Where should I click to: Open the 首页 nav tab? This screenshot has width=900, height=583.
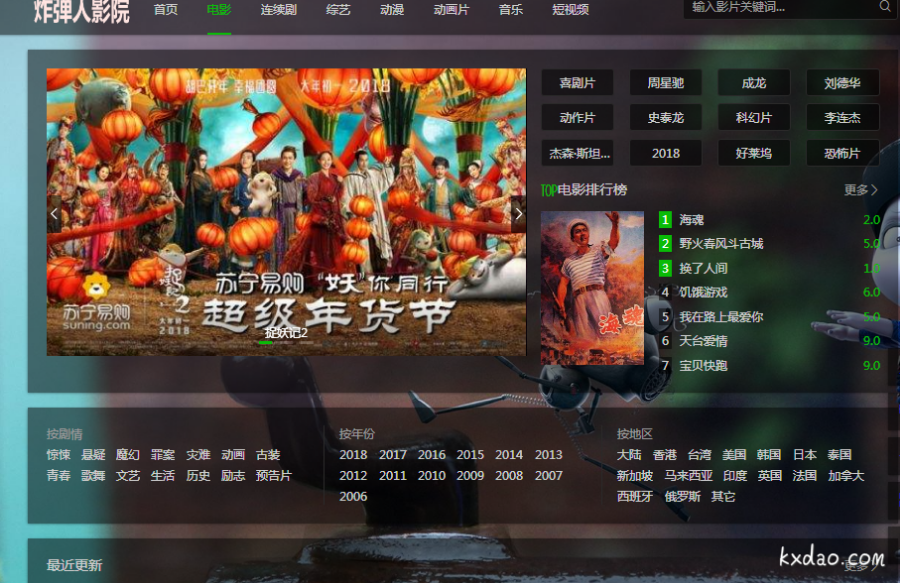[166, 10]
